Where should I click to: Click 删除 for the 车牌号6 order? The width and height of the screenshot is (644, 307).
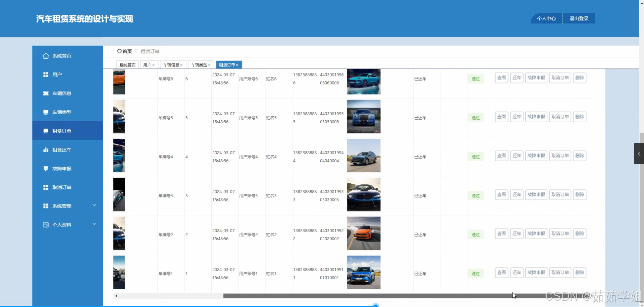580,78
